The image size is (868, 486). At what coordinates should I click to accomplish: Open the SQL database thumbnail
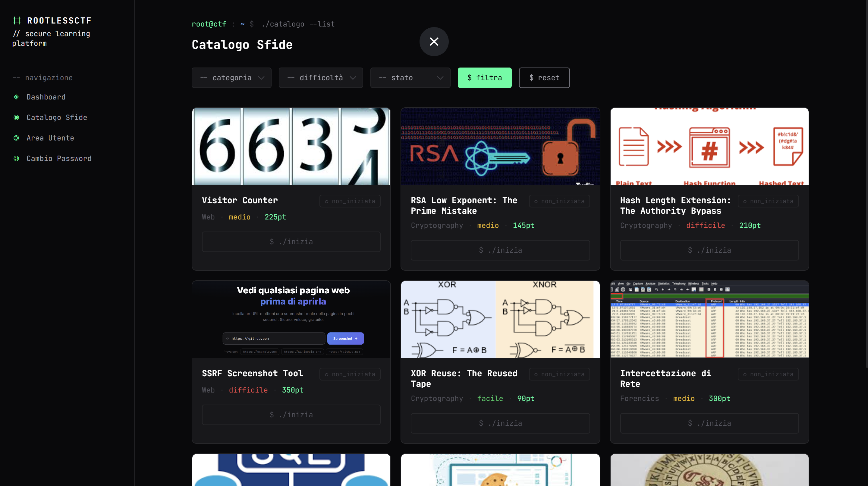point(291,470)
